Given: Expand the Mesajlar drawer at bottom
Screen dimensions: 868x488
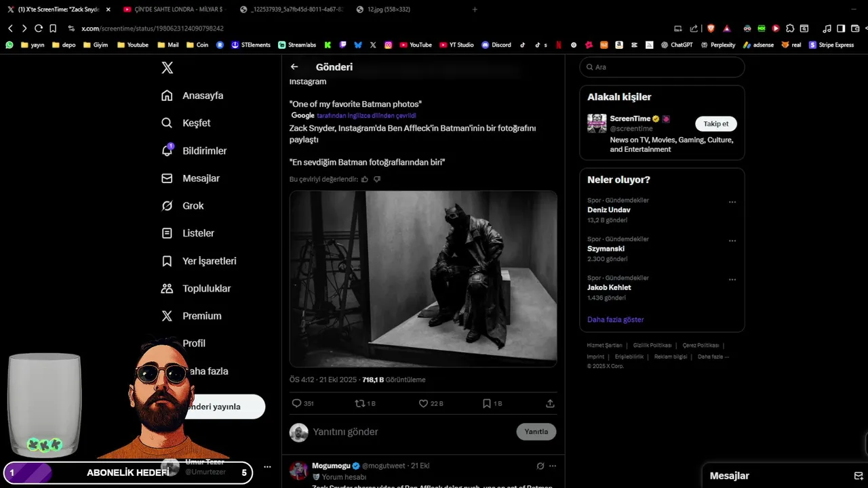Looking at the screenshot, I should pos(785,476).
